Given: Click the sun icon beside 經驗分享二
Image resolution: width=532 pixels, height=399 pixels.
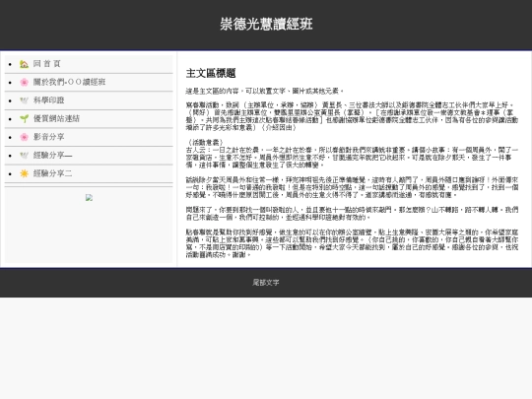Looking at the screenshot, I should pos(24,173).
